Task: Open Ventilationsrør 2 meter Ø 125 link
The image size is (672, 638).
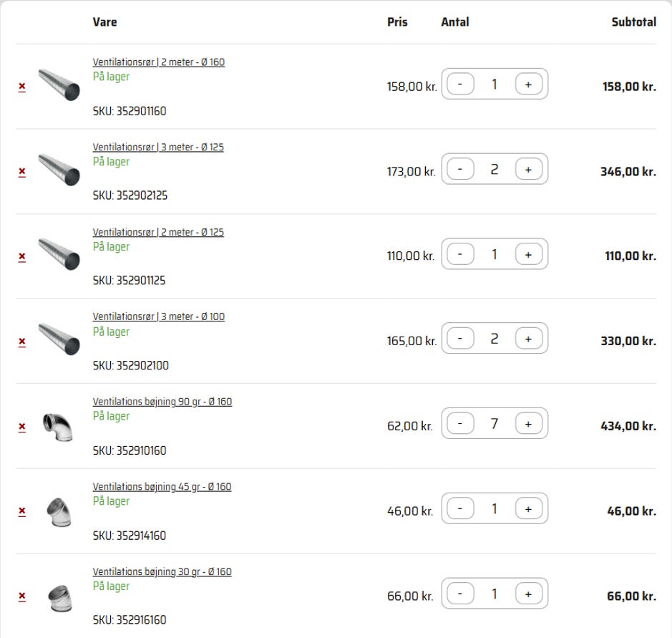Action: click(x=157, y=232)
